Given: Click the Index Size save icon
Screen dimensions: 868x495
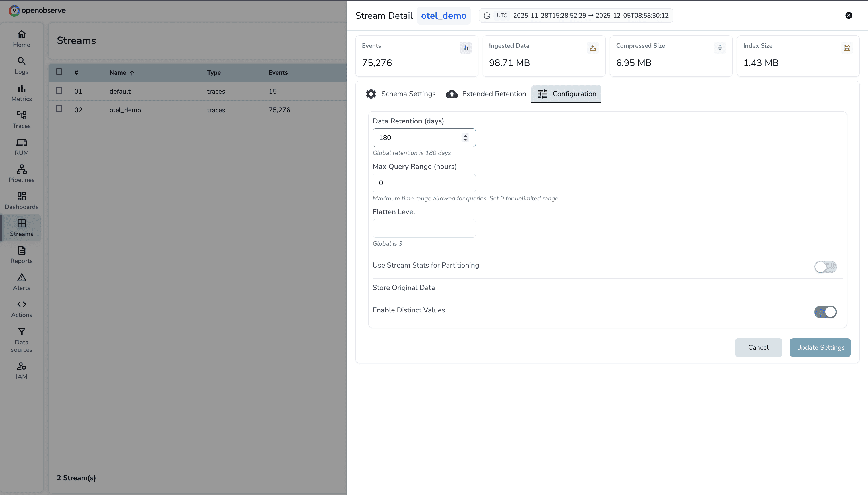Looking at the screenshot, I should (847, 48).
